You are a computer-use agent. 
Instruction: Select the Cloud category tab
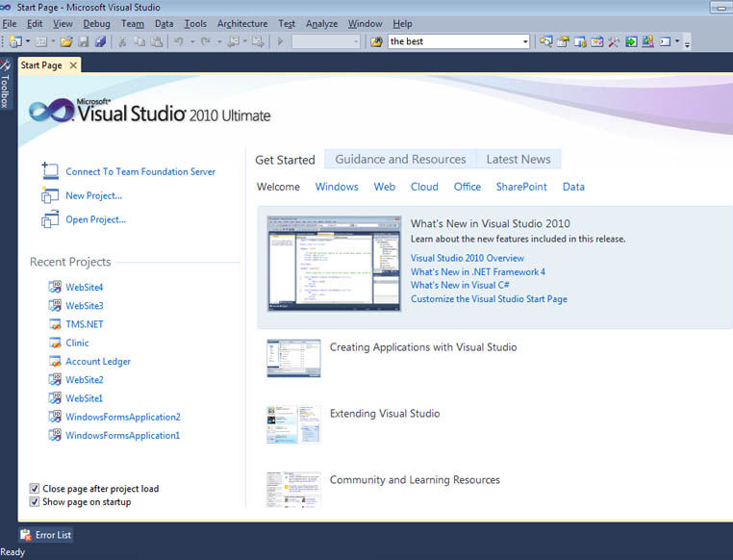(x=424, y=187)
